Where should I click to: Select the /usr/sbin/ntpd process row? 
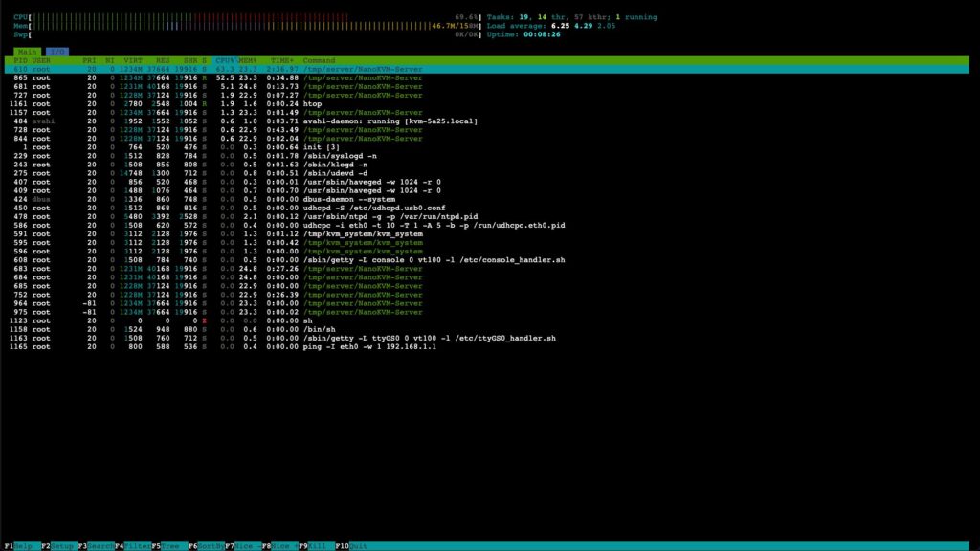[487, 217]
